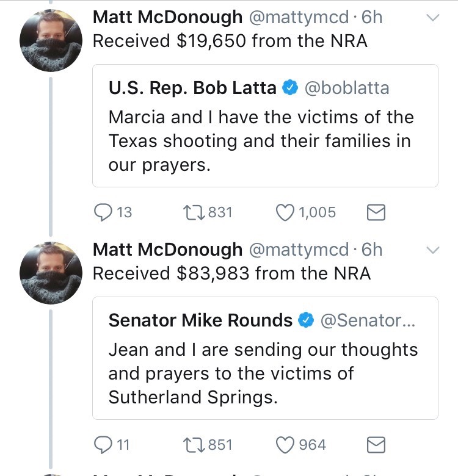
Task: Open the Senator Mike Rounds profile
Action: 200,320
